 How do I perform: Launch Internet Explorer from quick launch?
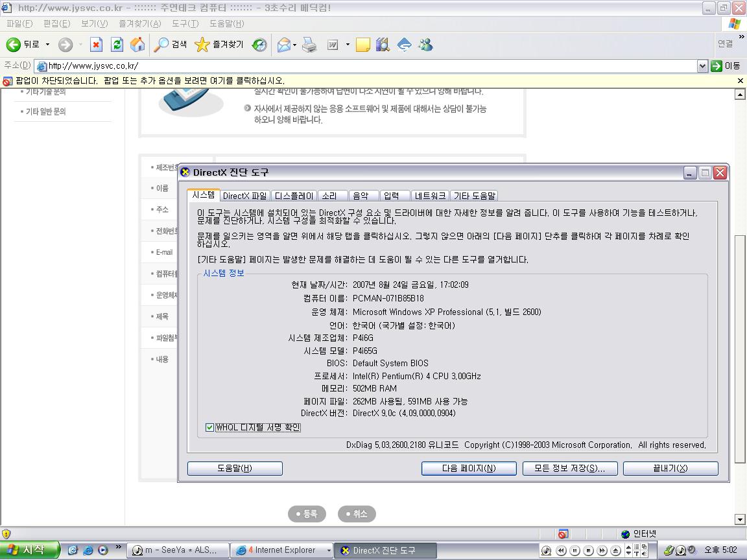point(88,550)
